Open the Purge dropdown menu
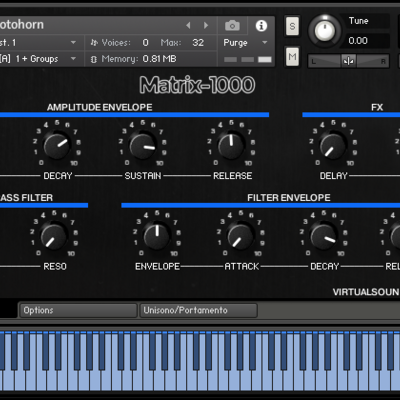Viewport: 400px width, 400px height. point(245,43)
